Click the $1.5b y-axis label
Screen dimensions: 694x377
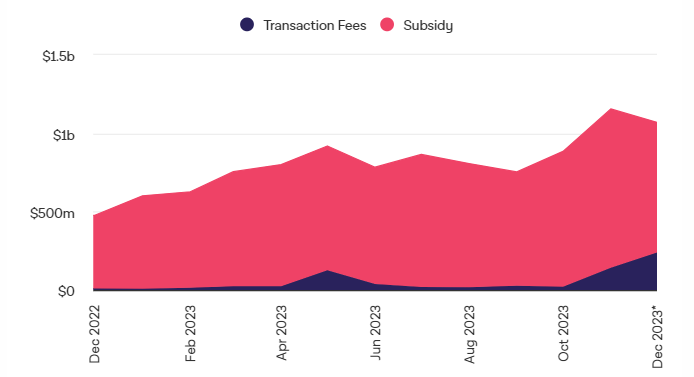[58, 56]
